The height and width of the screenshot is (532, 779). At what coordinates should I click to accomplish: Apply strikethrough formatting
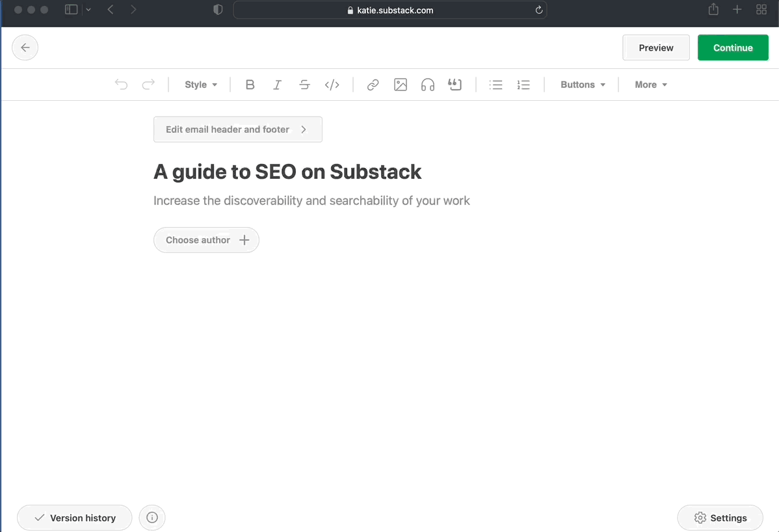[x=304, y=85]
